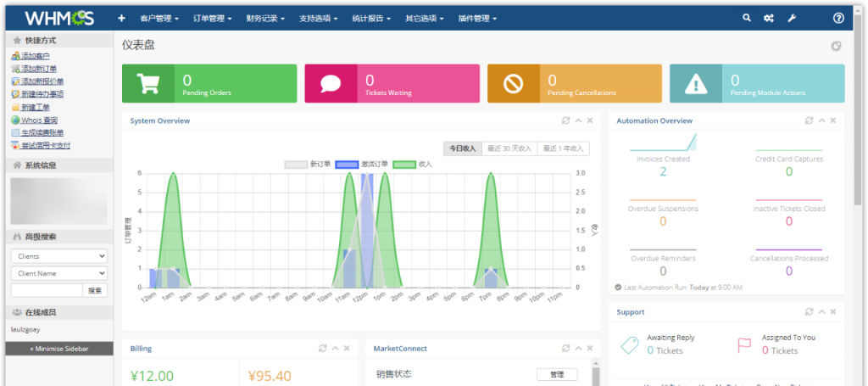Toggle the 收入 legend series
The width and height of the screenshot is (868, 386).
tap(413, 165)
